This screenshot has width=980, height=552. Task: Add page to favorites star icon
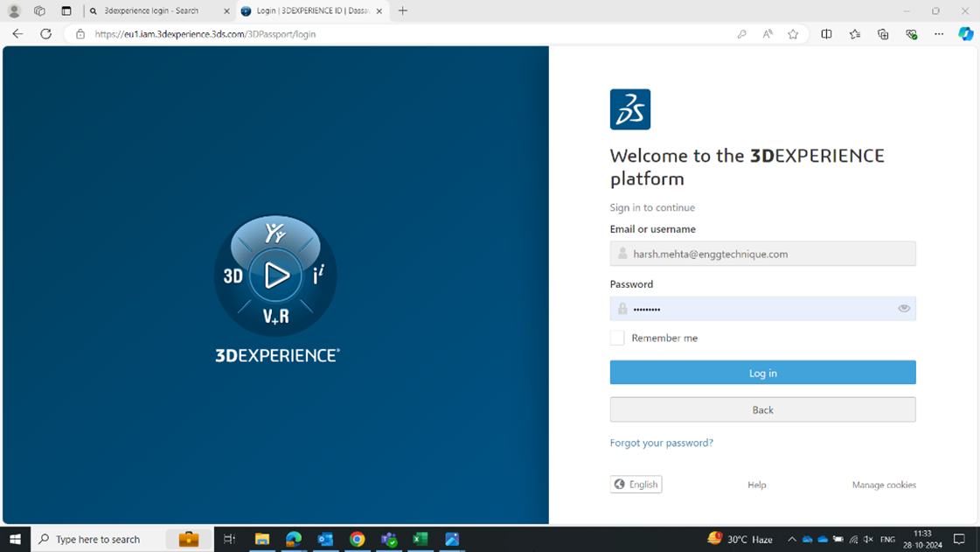click(x=793, y=34)
